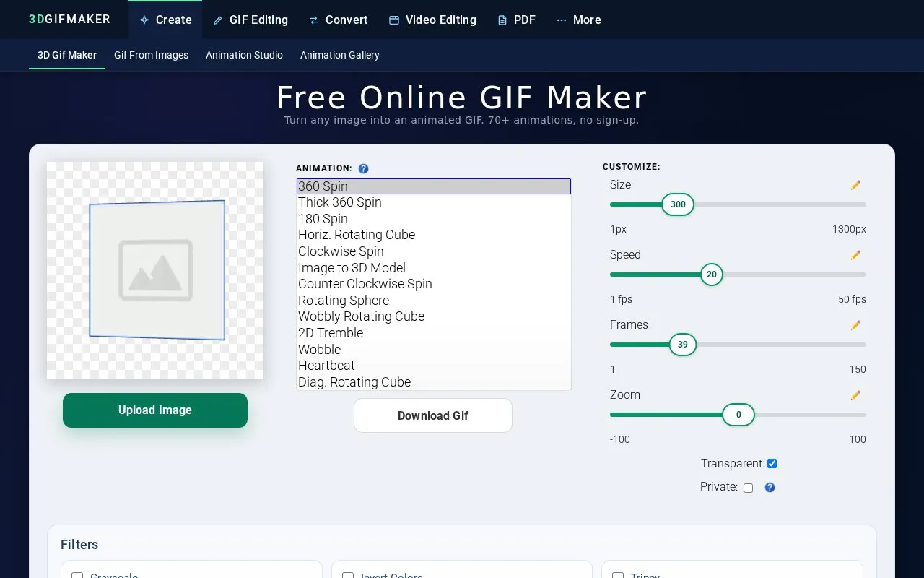Go to the Animation Studio tab

click(244, 55)
